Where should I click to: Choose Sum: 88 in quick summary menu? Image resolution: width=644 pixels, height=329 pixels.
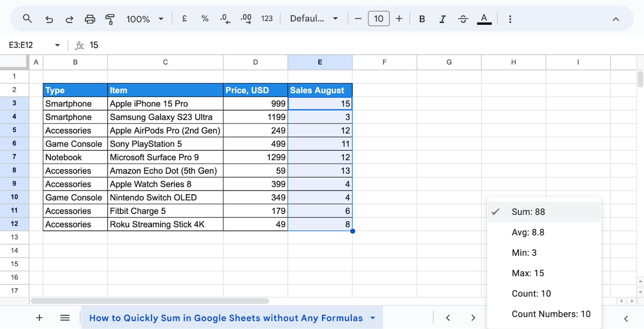tap(544, 212)
